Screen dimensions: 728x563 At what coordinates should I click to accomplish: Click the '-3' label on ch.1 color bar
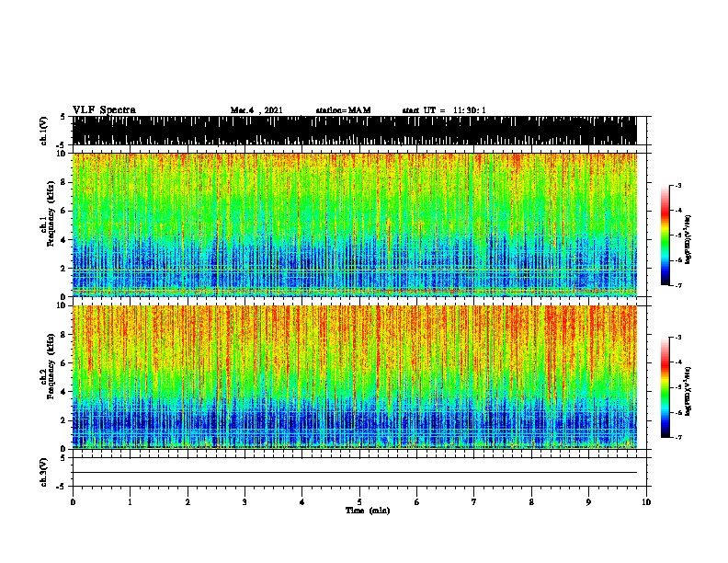click(x=678, y=185)
